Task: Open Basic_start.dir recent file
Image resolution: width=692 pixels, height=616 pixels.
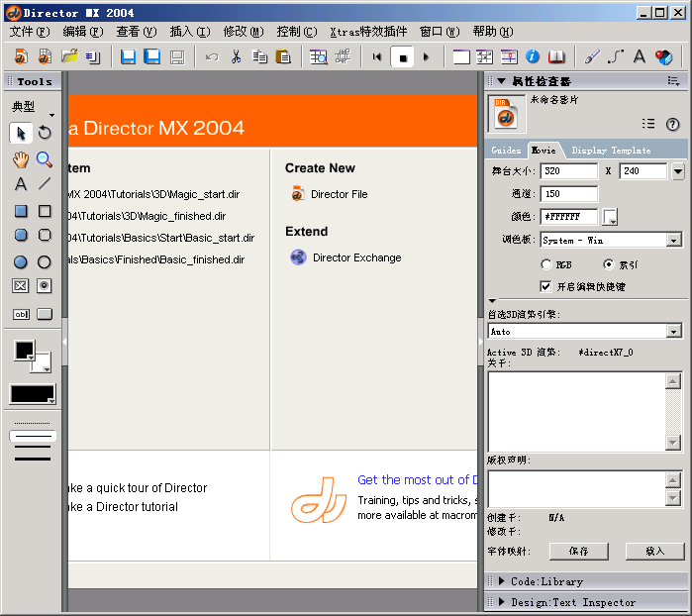Action: (161, 238)
